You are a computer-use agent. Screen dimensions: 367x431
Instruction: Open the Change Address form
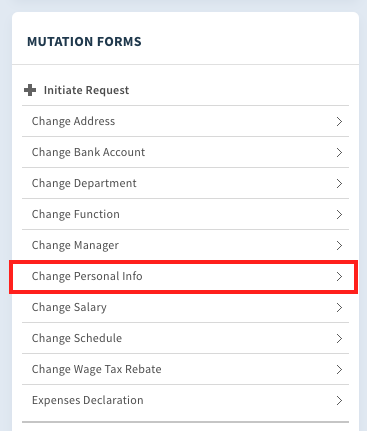(x=185, y=121)
